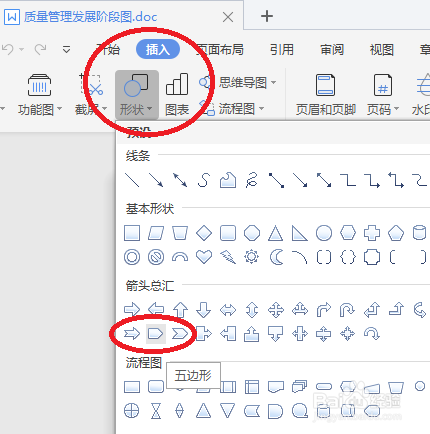
Task: Select the rectangle basic shape
Action: click(x=132, y=233)
